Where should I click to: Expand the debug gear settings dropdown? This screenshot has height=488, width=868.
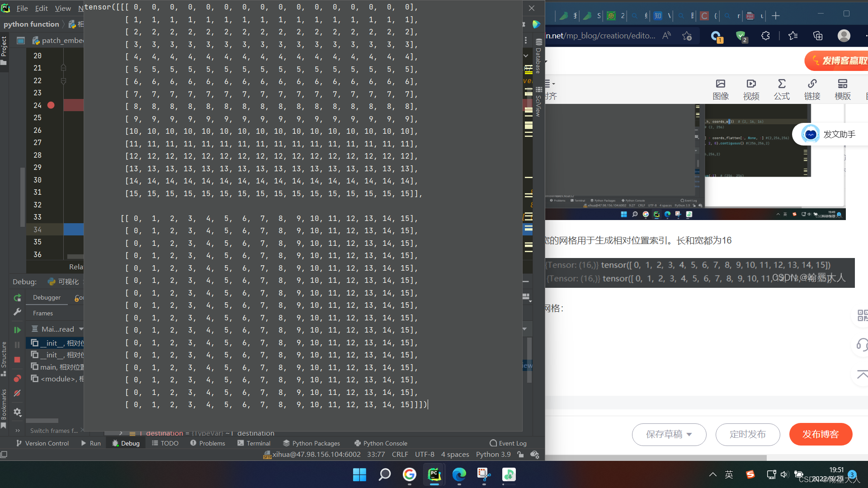click(17, 412)
